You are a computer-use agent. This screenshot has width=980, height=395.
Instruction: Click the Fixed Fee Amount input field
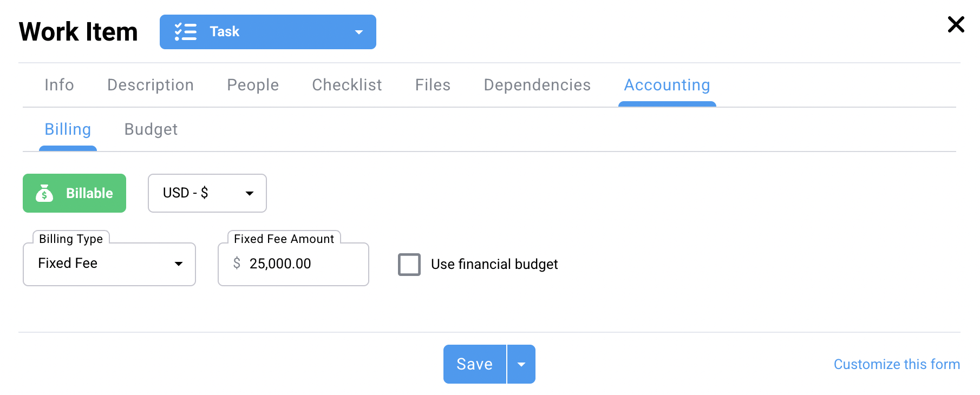[x=303, y=264]
